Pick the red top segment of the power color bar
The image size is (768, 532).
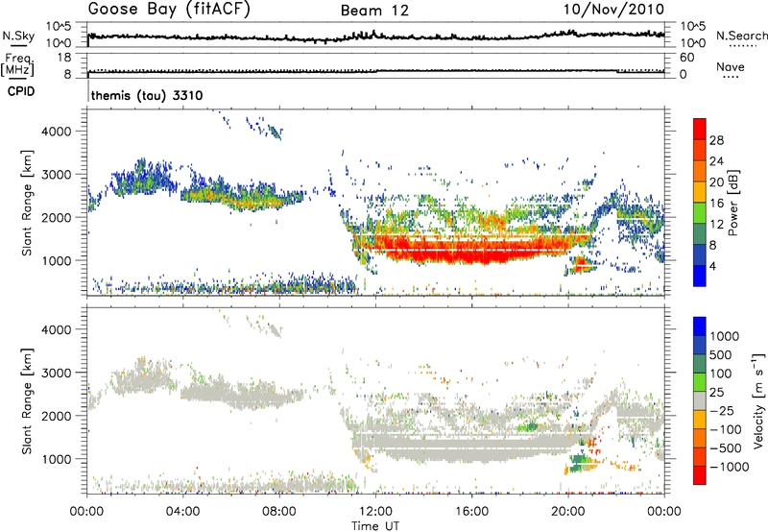coord(700,129)
